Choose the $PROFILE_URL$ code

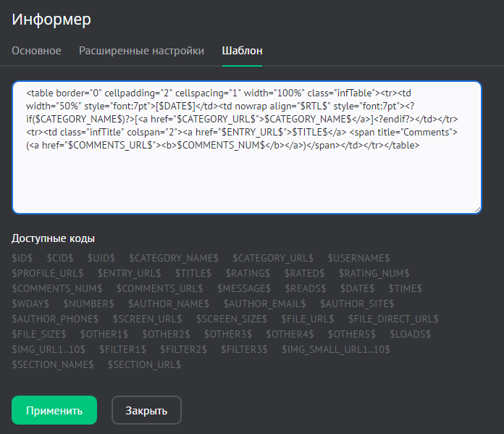[47, 273]
